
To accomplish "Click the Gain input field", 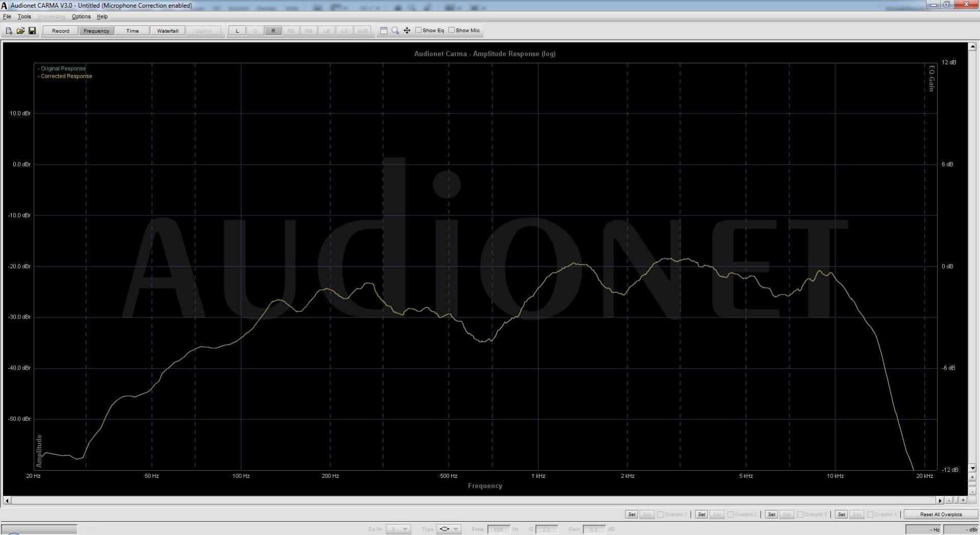I will tap(594, 529).
